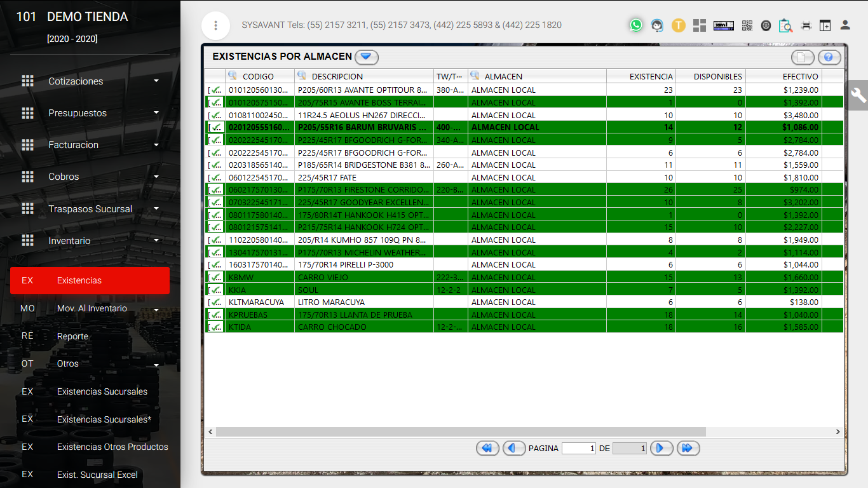868x488 pixels.
Task: Toggle checkmark on 225/45R17 FATE row
Action: click(x=215, y=178)
